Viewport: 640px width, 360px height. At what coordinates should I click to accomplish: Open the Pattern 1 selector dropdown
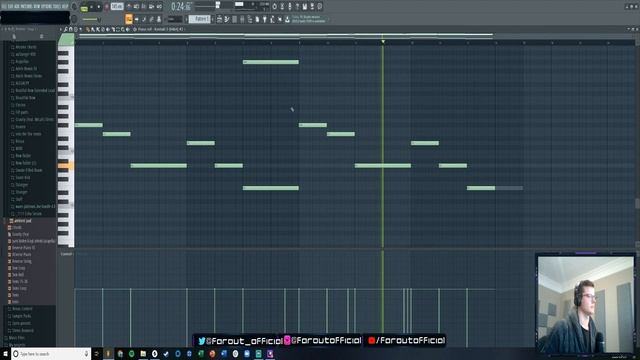[x=200, y=19]
